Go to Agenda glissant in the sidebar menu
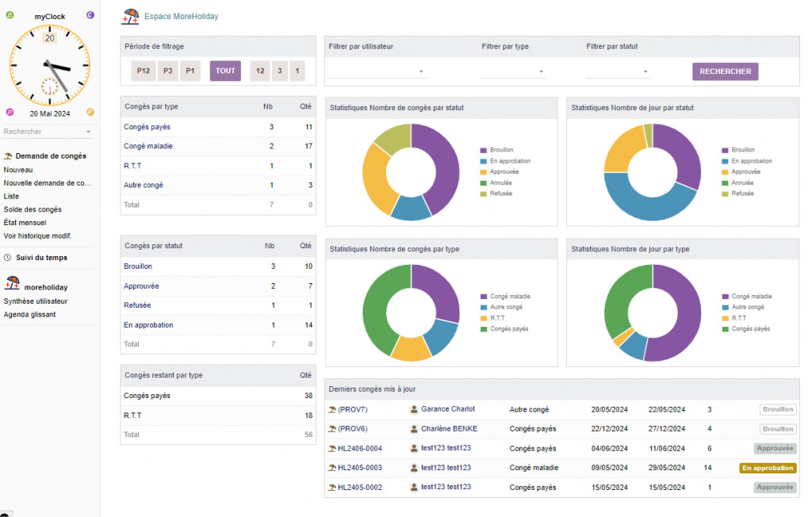This screenshot has width=812, height=517. click(x=29, y=314)
